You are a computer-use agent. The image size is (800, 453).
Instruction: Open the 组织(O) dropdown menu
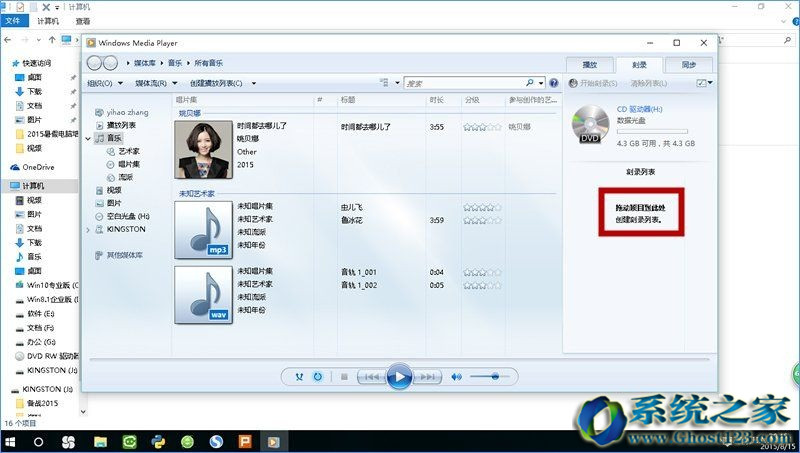tap(105, 83)
